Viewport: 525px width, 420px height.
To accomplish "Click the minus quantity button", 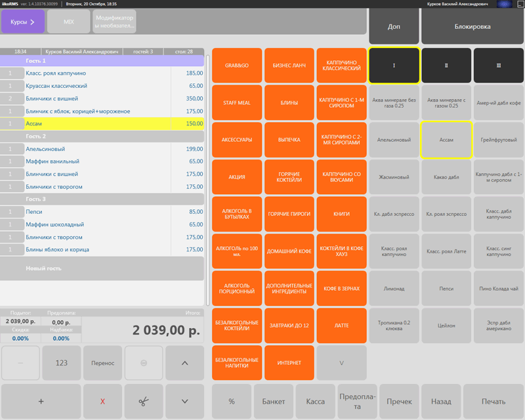I will tap(20, 363).
